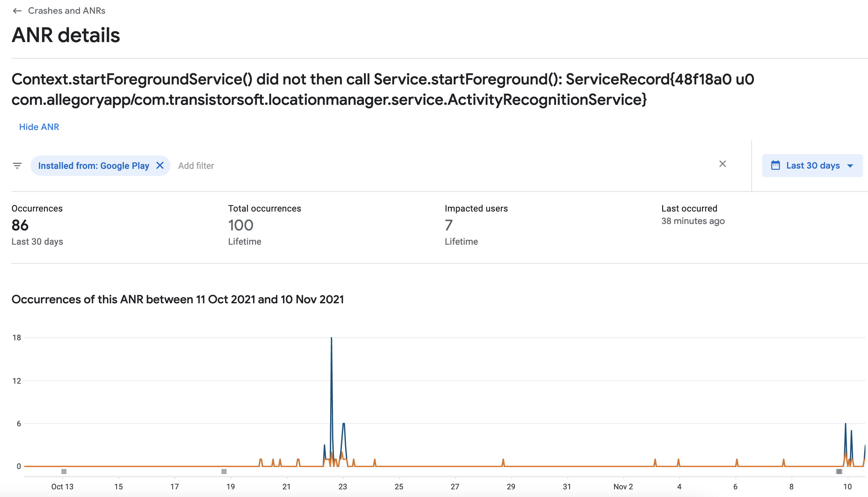Click the tallest spike in the occurrences chart
Screen dimensions: 868x497
coord(331,338)
